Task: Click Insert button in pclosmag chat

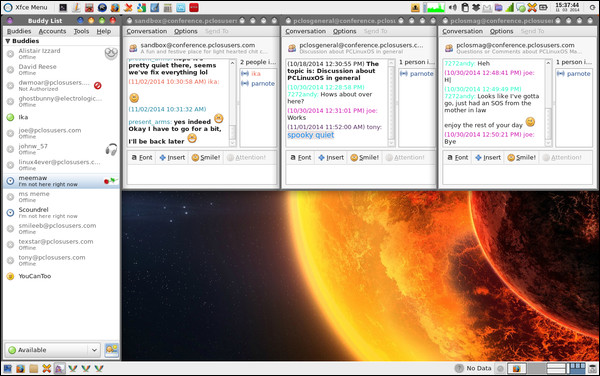Action: (488, 157)
